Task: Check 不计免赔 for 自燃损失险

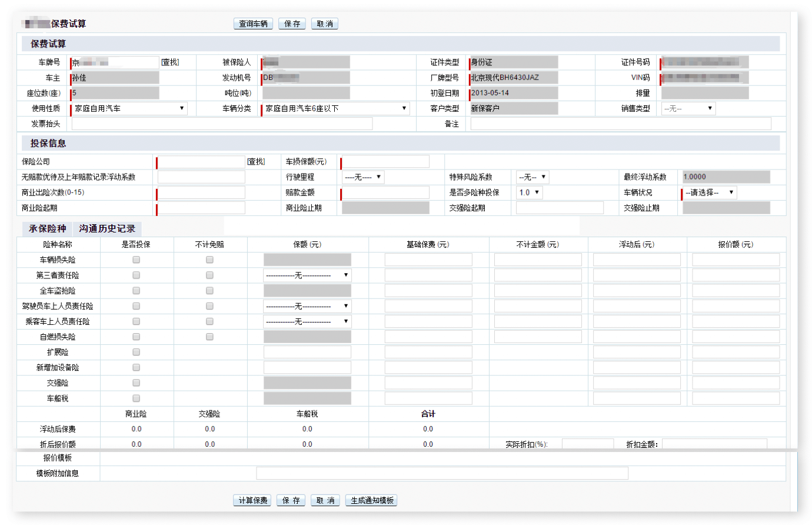Action: coord(209,337)
